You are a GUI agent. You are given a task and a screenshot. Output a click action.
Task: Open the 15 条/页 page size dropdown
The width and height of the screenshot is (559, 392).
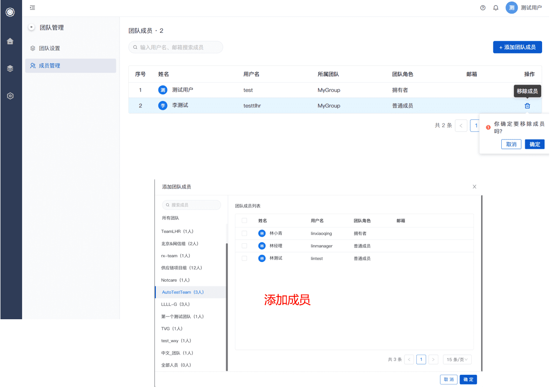coord(457,360)
